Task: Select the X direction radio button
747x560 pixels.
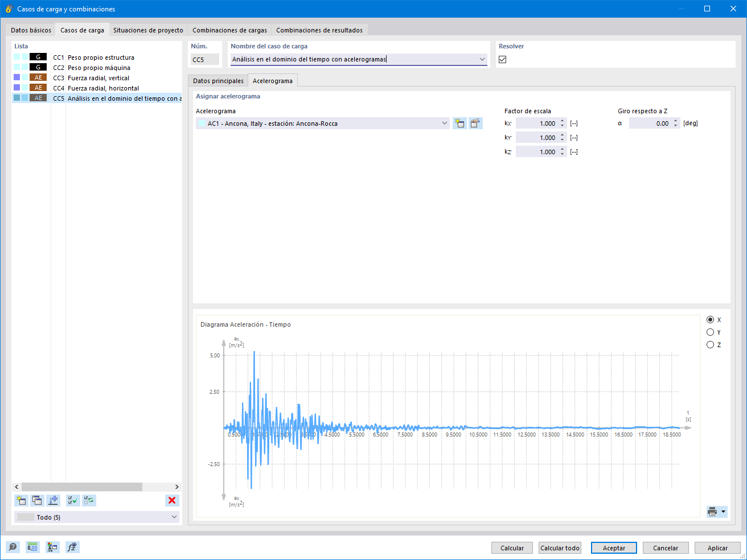Action: coord(710,320)
